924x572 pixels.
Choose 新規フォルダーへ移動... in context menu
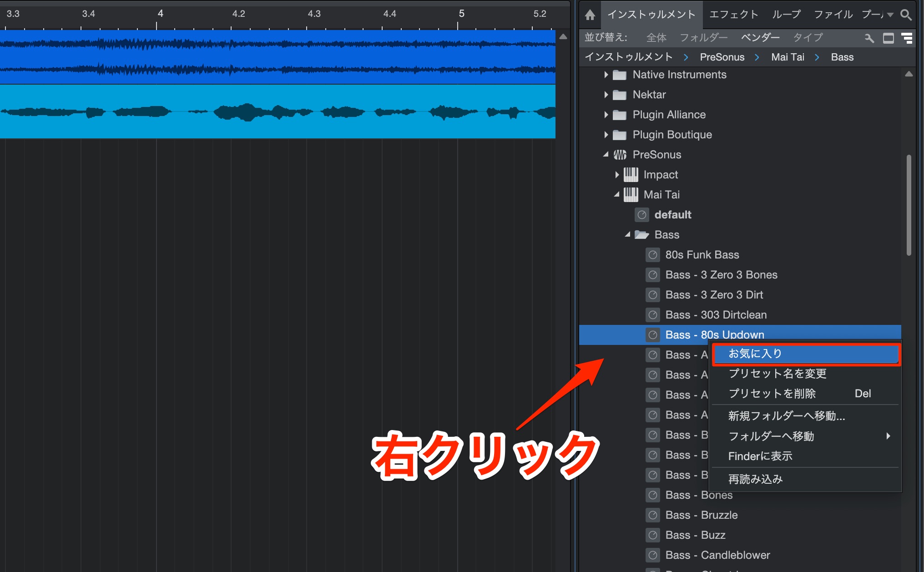(805, 416)
